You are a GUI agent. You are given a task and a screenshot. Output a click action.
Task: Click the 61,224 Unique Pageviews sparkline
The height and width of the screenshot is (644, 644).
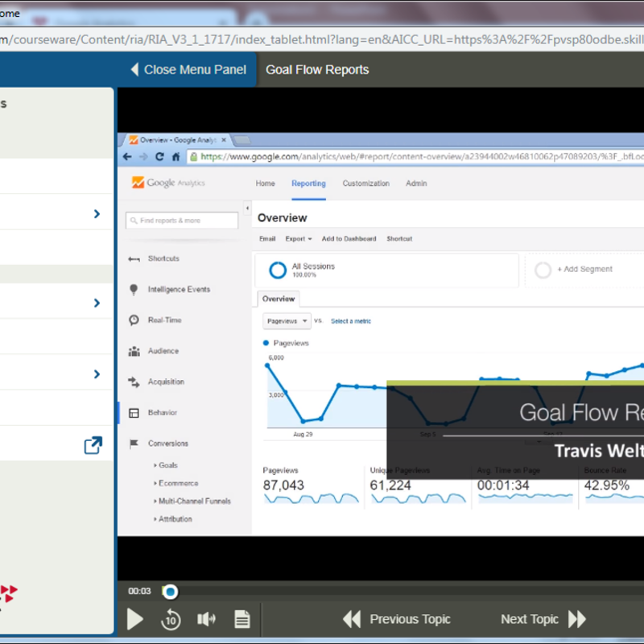[418, 498]
